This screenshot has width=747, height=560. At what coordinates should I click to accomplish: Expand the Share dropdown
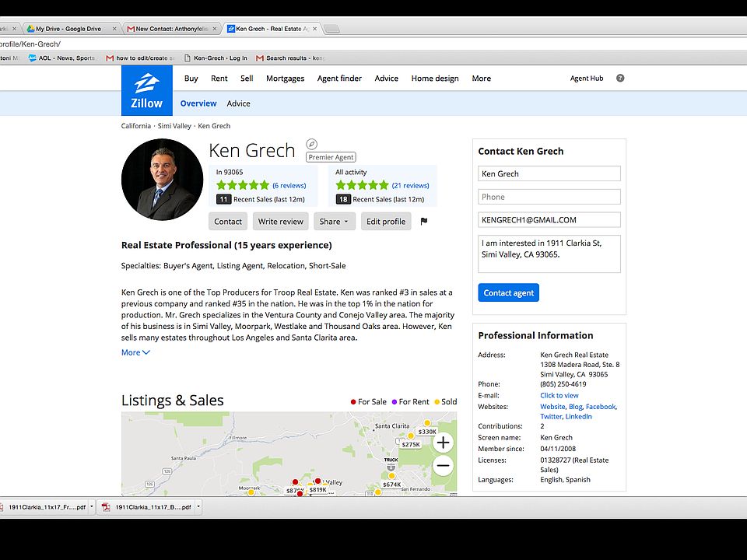tap(335, 222)
